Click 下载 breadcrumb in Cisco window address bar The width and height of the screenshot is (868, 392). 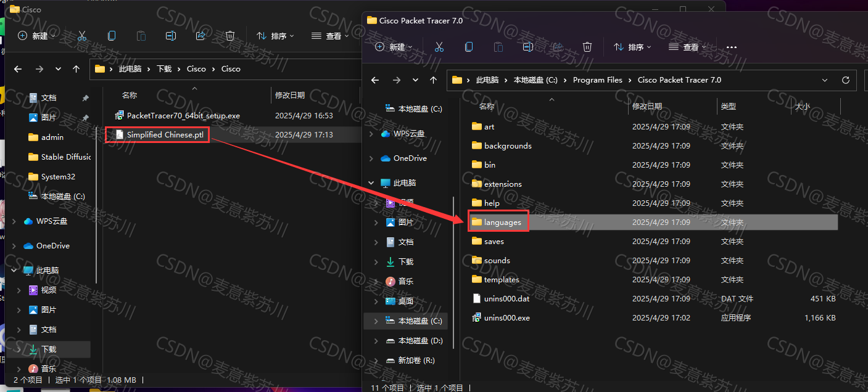click(x=164, y=69)
